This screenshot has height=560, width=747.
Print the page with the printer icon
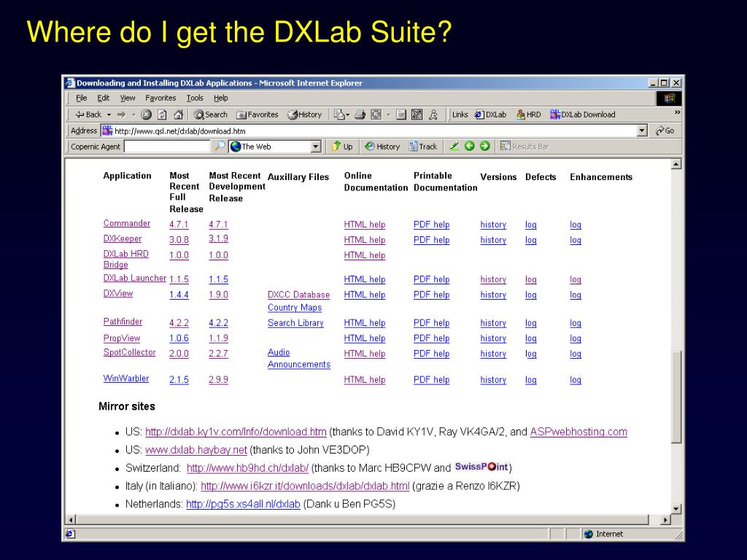pos(360,114)
